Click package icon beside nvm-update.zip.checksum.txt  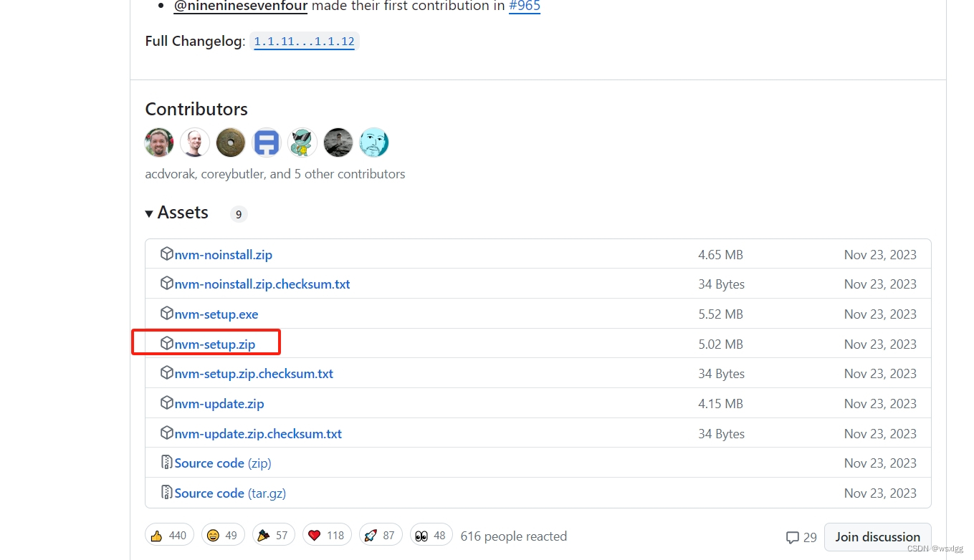[x=167, y=433]
